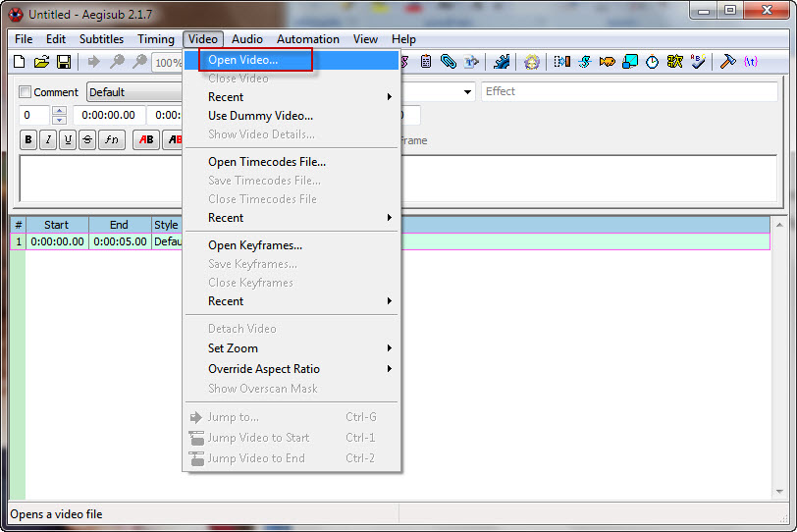Screen dimensions: 797x532
Task: Click the second magnifier zoom icon
Action: [139, 62]
